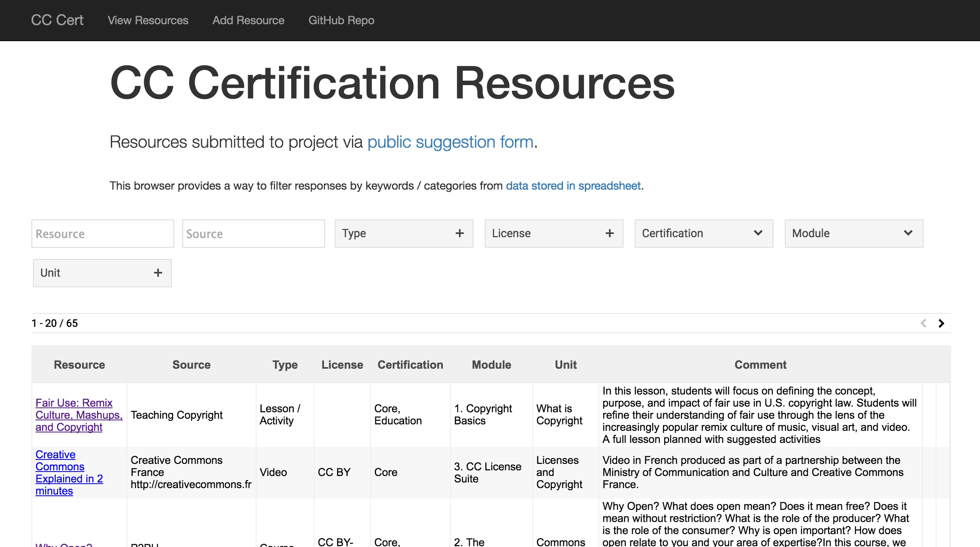980x547 pixels.
Task: Click the plus icon on Unit filter
Action: pos(158,273)
